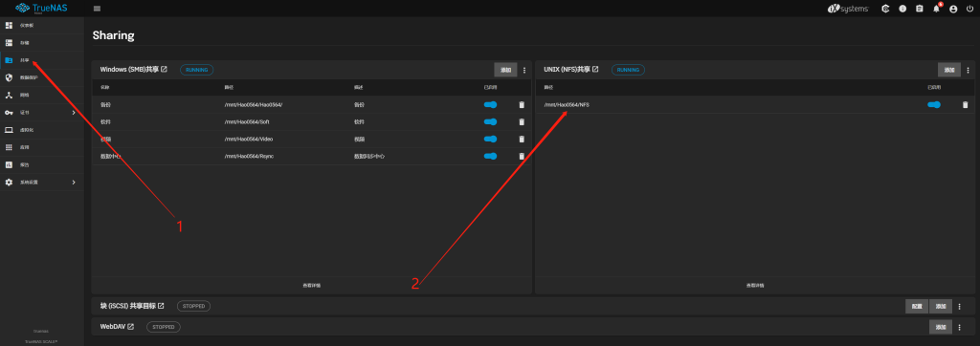Viewport: 980px width, 346px height.
Task: Expand Credentials submenu chevron in sidebar
Action: 74,113
